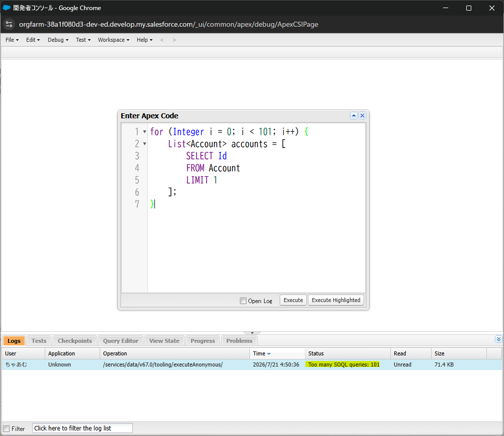Switch to the Tests tab

39,341
